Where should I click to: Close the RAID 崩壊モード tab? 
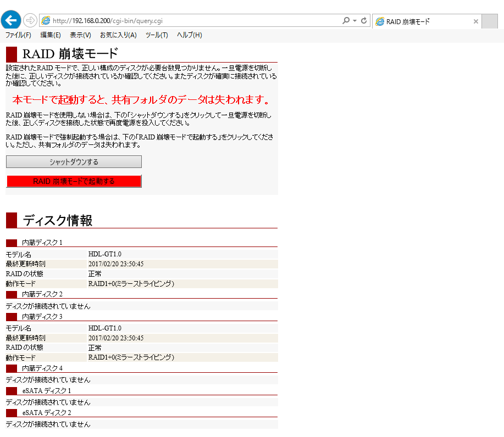[x=475, y=21]
